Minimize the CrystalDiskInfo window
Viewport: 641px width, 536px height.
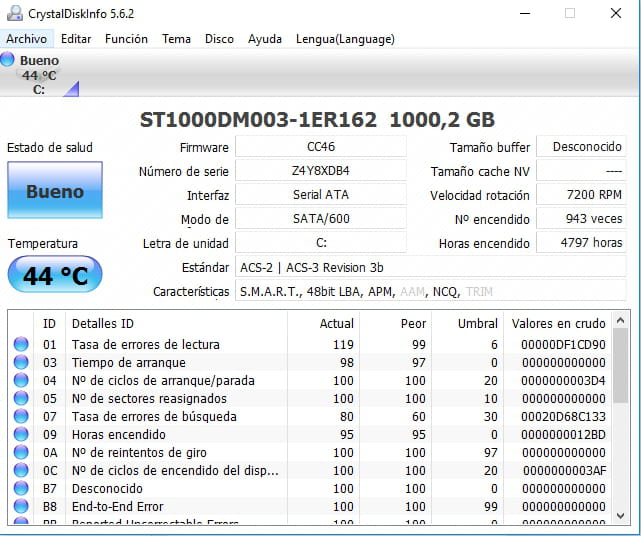(525, 13)
